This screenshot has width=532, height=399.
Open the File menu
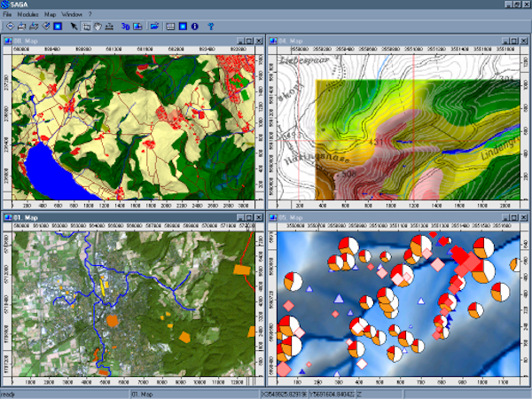click(7, 15)
